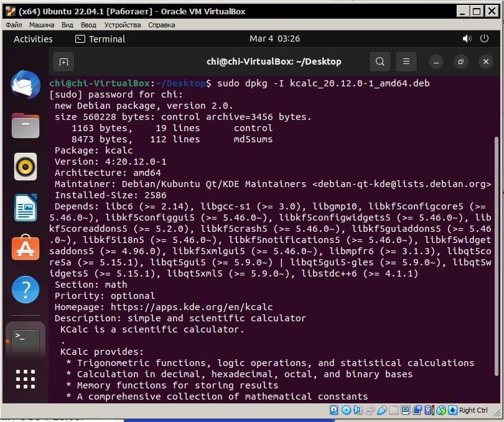The height and width of the screenshot is (422, 504).
Task: Show Applications grid in the dock
Action: (26, 379)
